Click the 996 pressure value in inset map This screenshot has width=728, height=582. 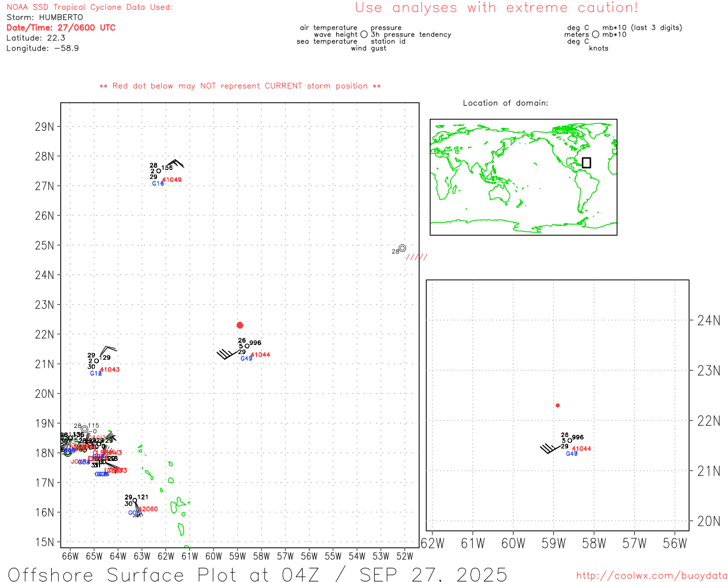(x=578, y=438)
